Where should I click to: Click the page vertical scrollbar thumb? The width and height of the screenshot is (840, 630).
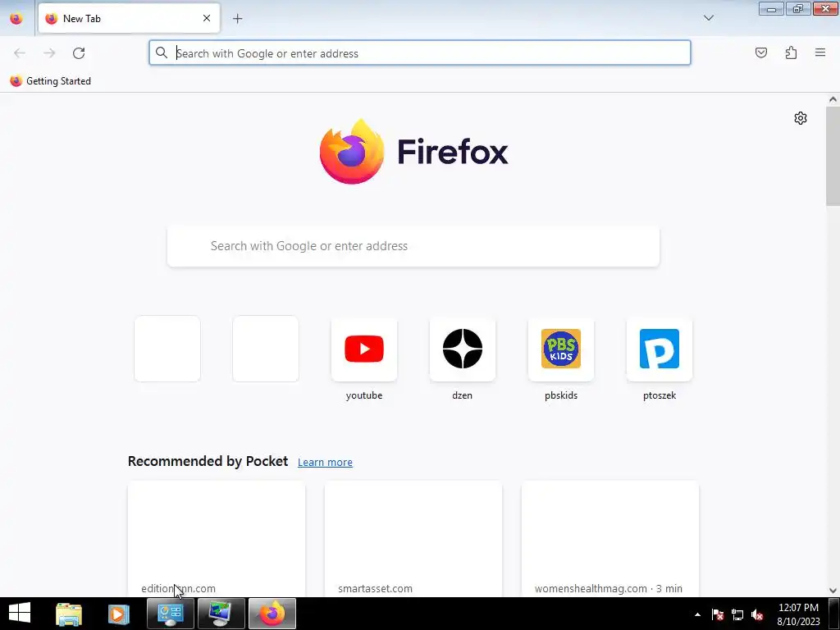point(833,155)
